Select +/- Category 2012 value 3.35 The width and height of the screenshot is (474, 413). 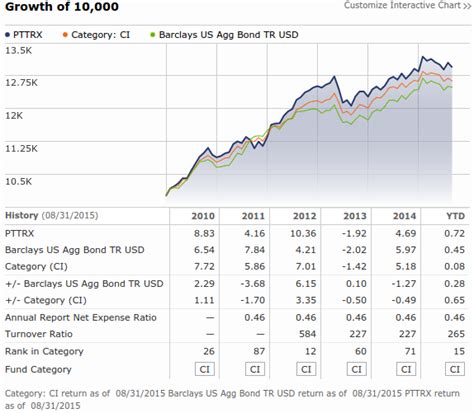pos(305,300)
